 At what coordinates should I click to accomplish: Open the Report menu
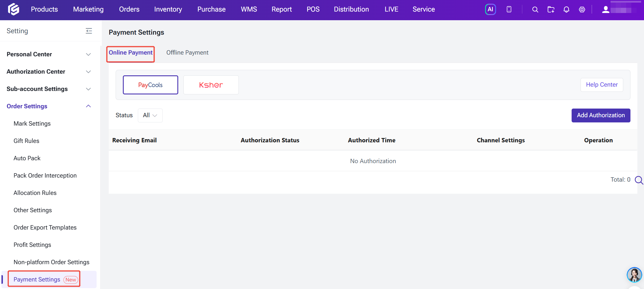point(282,9)
